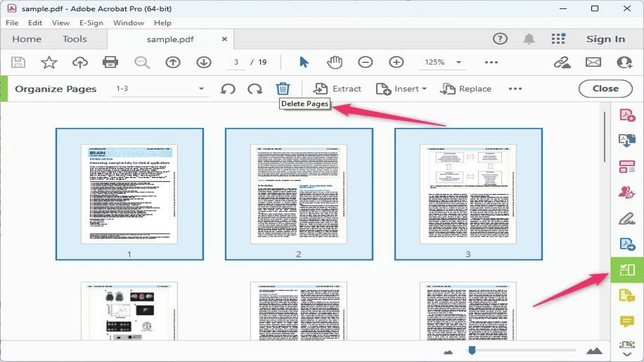The image size is (644, 362).
Task: Open the Create PDF tool
Action: coord(626,114)
